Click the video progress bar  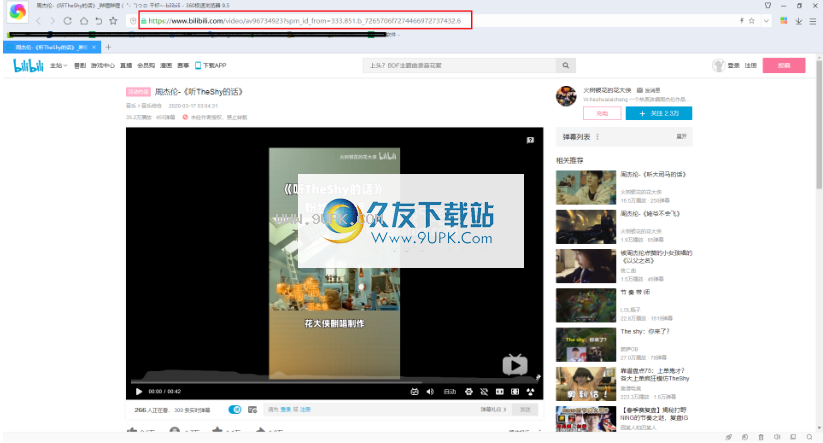coord(334,383)
